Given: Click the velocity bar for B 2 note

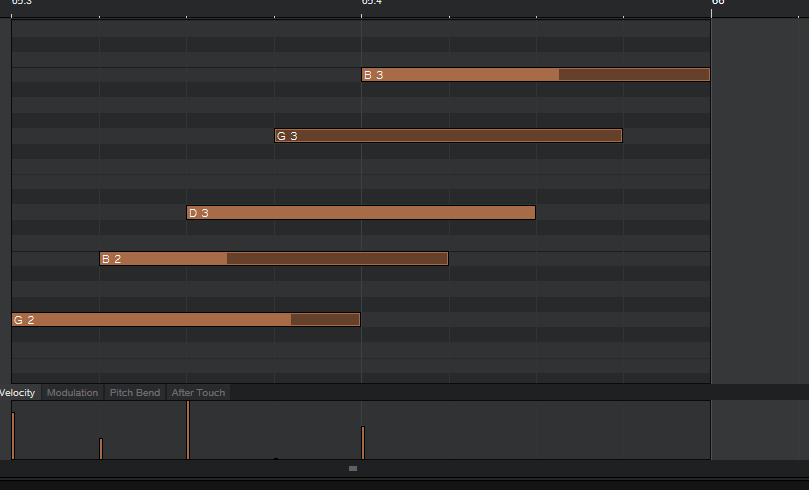Looking at the screenshot, I should (x=101, y=449).
